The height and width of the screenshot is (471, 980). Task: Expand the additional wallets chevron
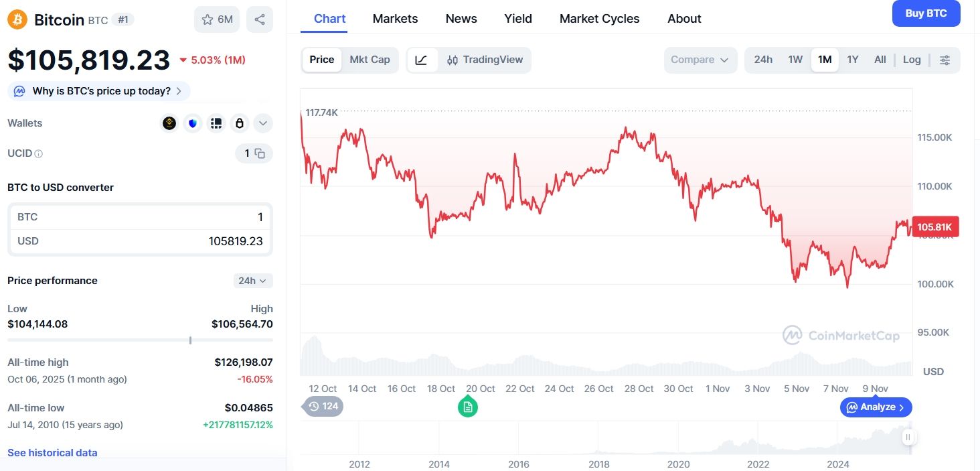(262, 123)
